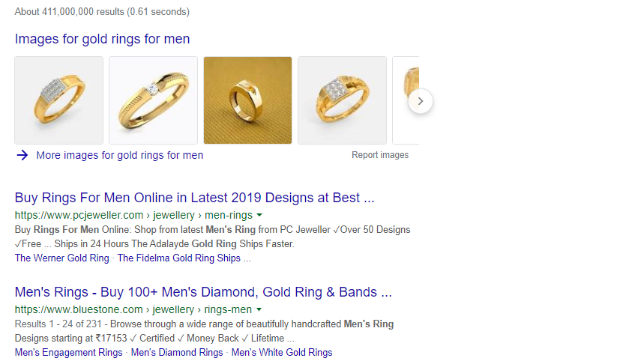
Task: Click 'More images for gold rings for men'
Action: point(120,155)
